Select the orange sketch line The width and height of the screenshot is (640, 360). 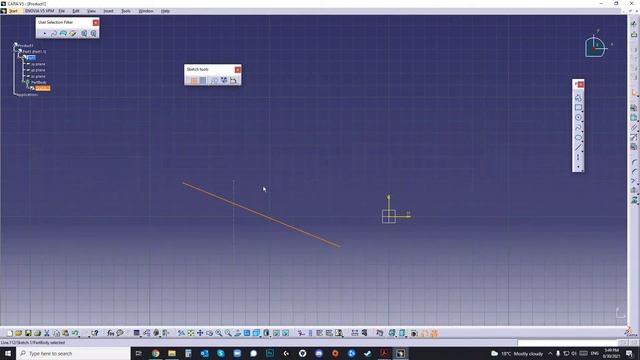point(261,214)
